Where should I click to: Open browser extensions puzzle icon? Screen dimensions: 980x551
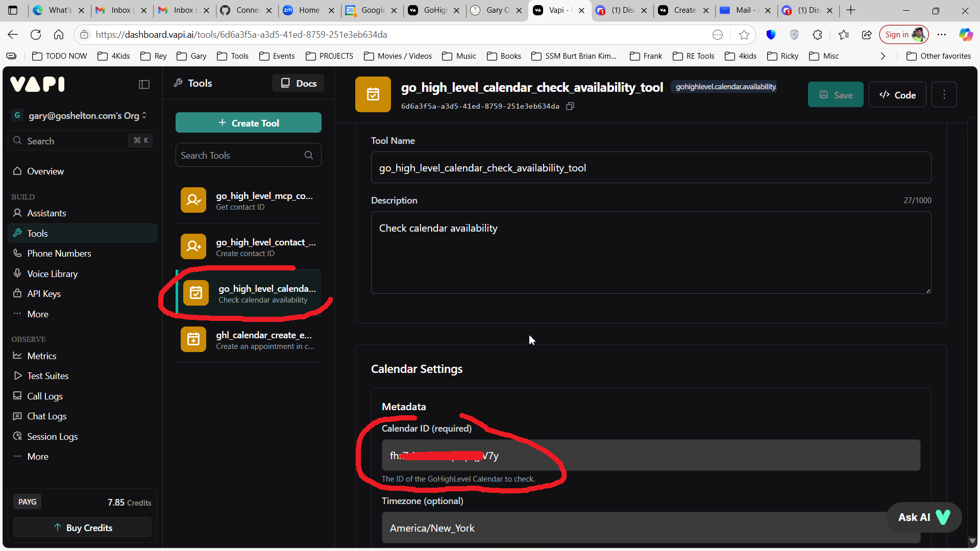pos(817,35)
